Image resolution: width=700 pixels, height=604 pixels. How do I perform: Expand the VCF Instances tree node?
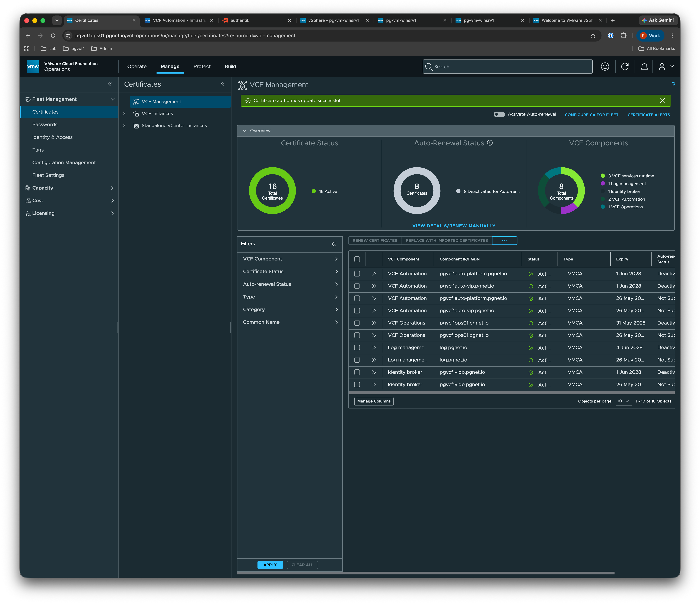[x=124, y=114]
